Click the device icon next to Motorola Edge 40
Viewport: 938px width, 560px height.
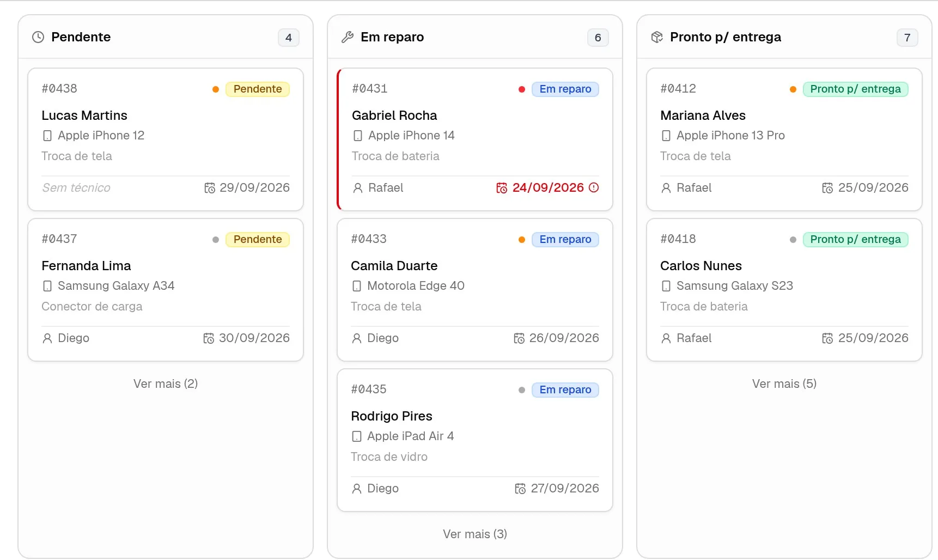coord(357,286)
